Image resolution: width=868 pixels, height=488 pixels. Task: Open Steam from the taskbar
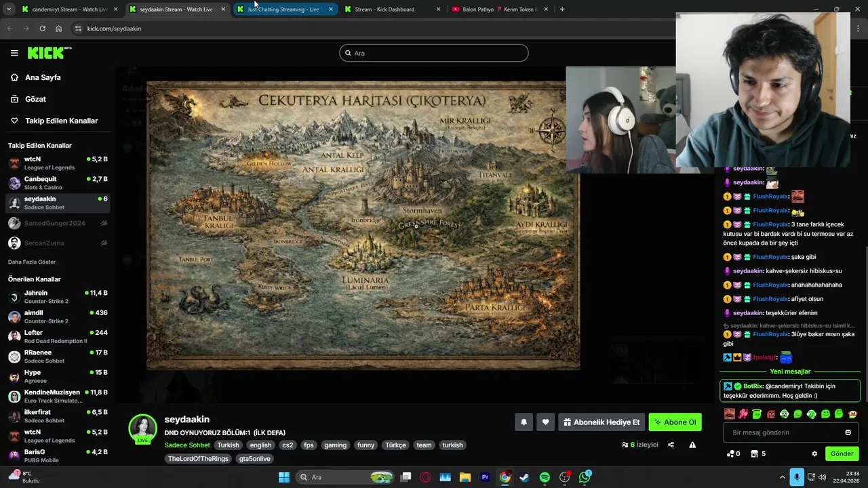tap(525, 477)
